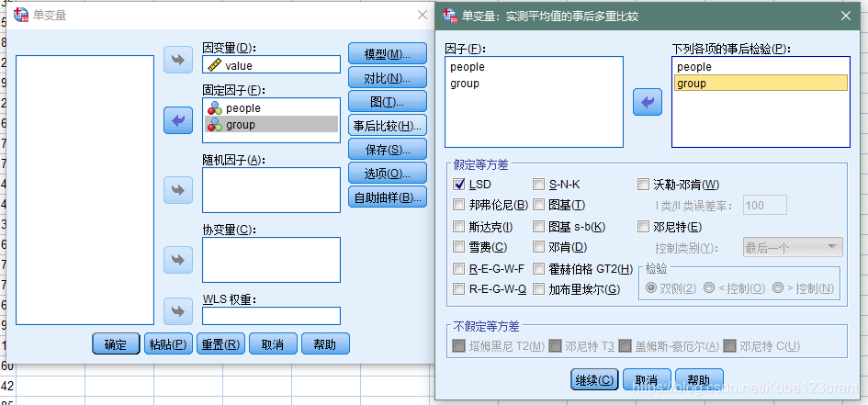Image resolution: width=868 pixels, height=405 pixels.
Task: Open 对比(N)... dialog
Action: point(388,78)
